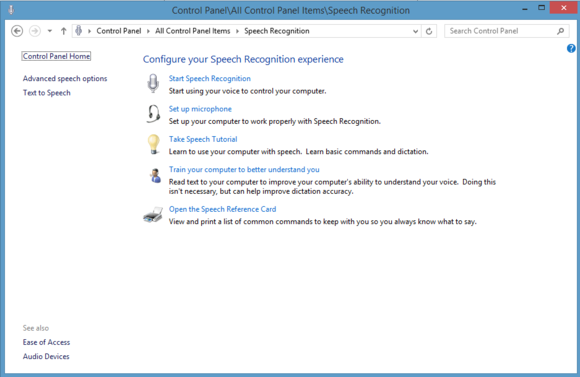Click the Back navigation arrow
This screenshot has width=580, height=377.
point(17,31)
